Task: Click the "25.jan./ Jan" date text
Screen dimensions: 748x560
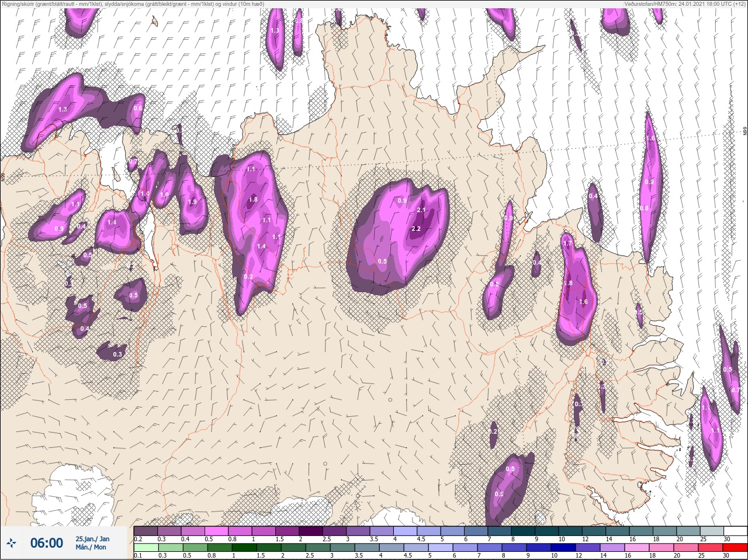Action: click(92, 538)
